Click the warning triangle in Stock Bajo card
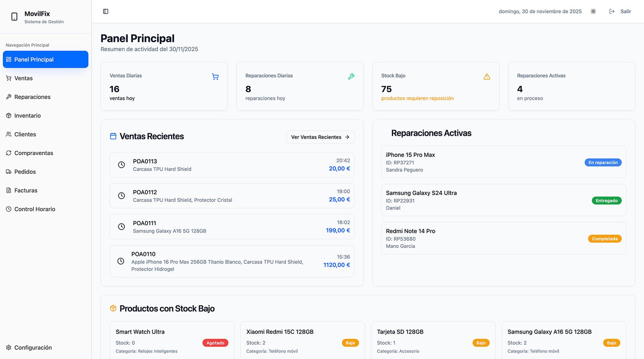 click(487, 77)
